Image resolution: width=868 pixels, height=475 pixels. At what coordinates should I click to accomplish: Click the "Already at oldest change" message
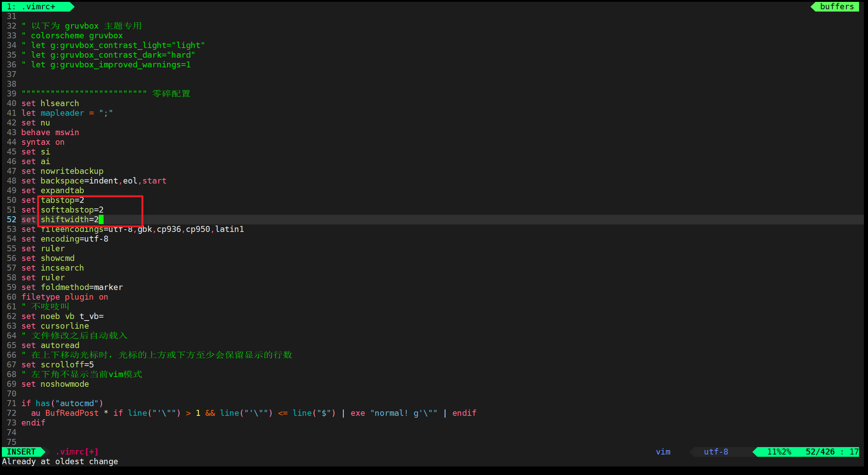pos(60,461)
